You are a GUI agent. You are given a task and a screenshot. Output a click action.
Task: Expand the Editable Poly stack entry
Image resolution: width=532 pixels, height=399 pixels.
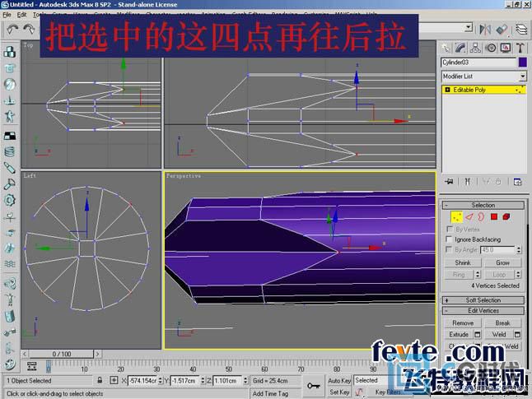coord(447,90)
